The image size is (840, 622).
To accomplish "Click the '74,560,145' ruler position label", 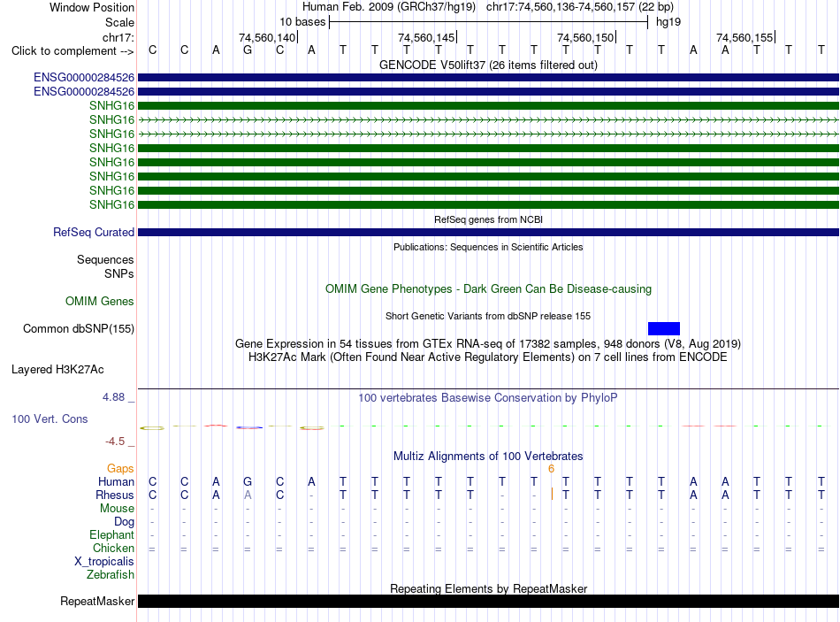I will click(x=426, y=37).
